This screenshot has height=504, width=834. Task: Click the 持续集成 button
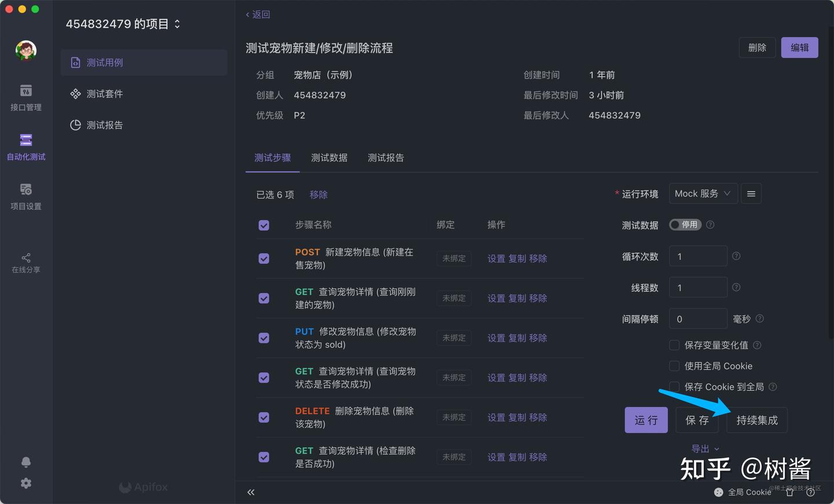pyautogui.click(x=758, y=420)
